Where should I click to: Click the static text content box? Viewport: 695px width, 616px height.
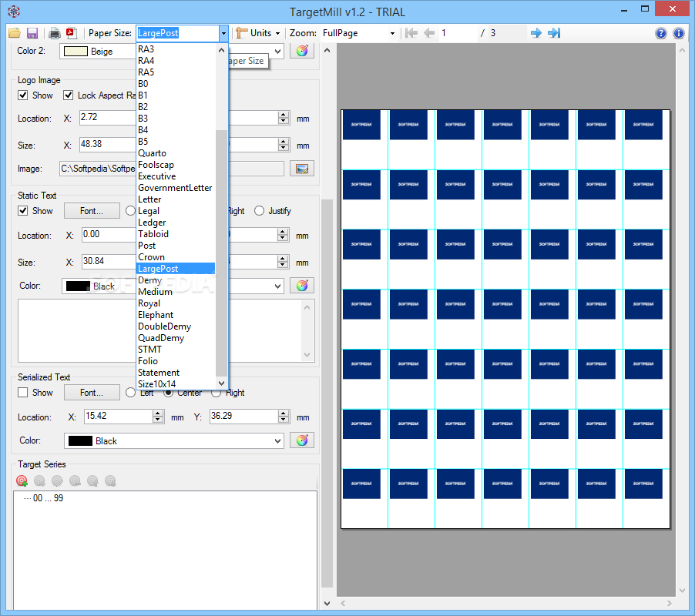pyautogui.click(x=166, y=331)
